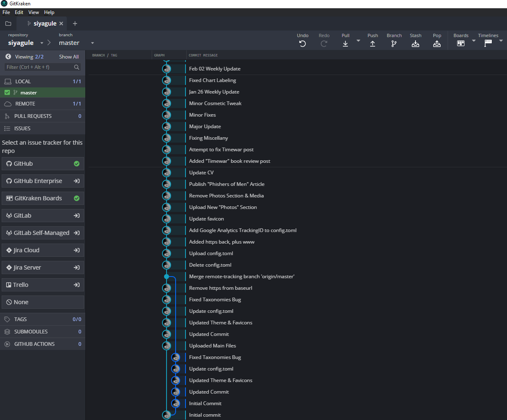Open Timelines from the toolbar
507x420 pixels.
(x=488, y=43)
